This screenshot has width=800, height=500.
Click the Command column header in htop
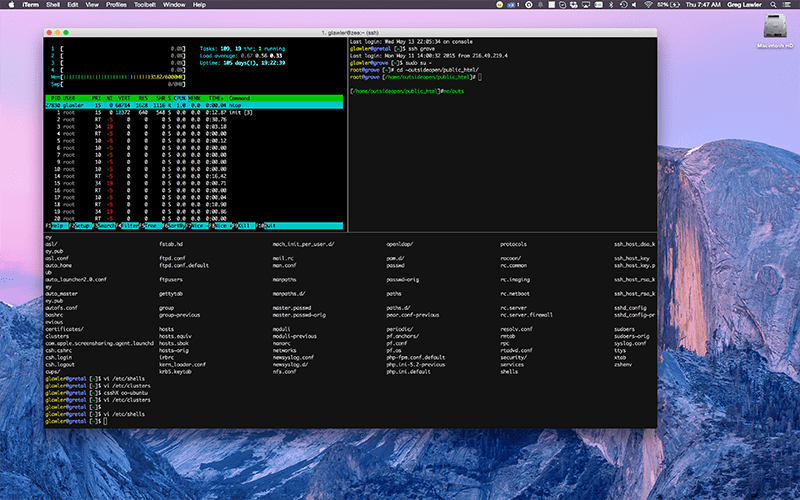pyautogui.click(x=239, y=98)
